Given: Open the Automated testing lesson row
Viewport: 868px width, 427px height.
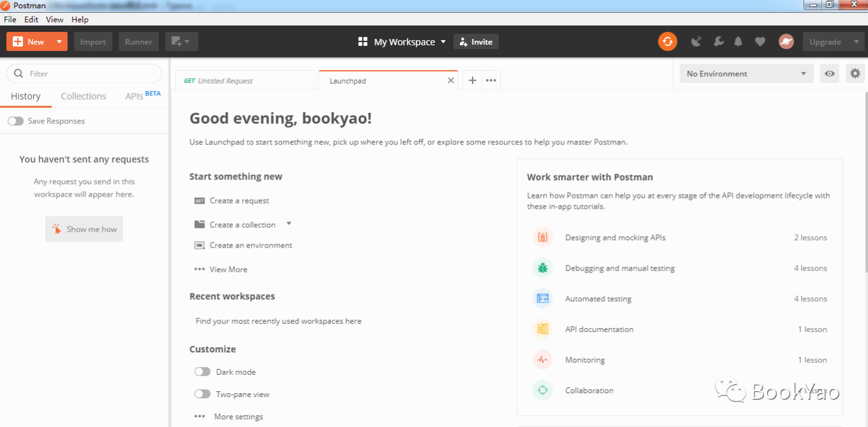Looking at the screenshot, I should click(680, 299).
